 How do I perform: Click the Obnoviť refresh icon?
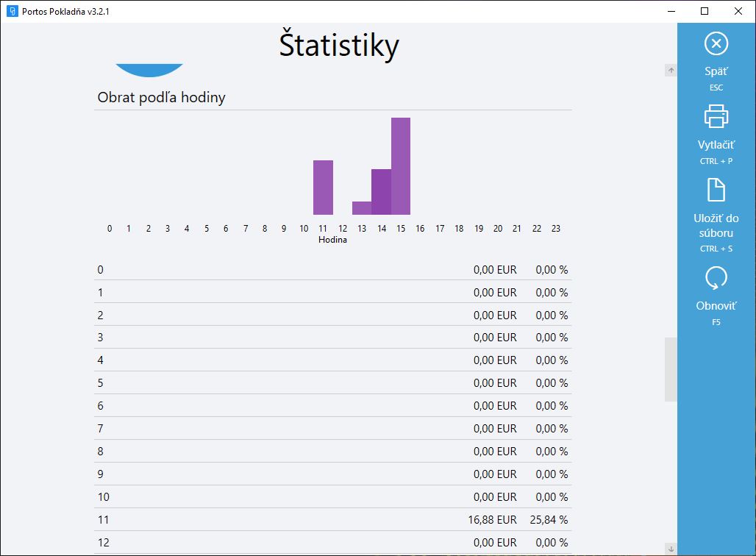click(x=716, y=278)
